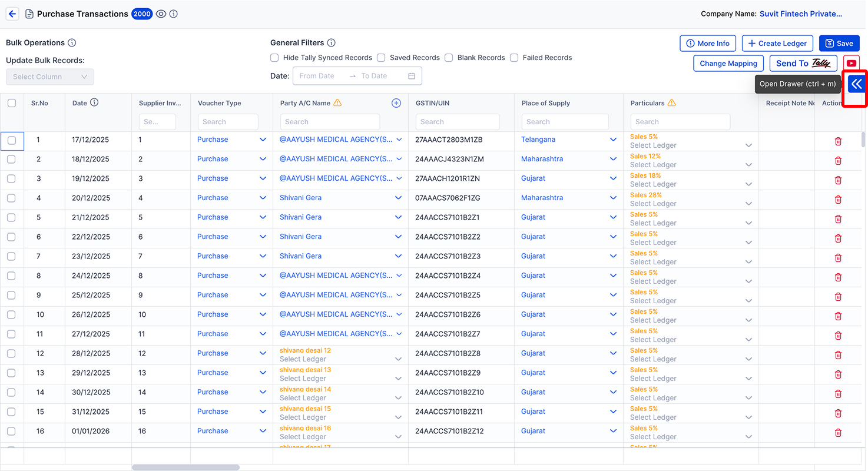Expand Place of Supply dropdown in row 1
868x471 pixels.
(614, 140)
